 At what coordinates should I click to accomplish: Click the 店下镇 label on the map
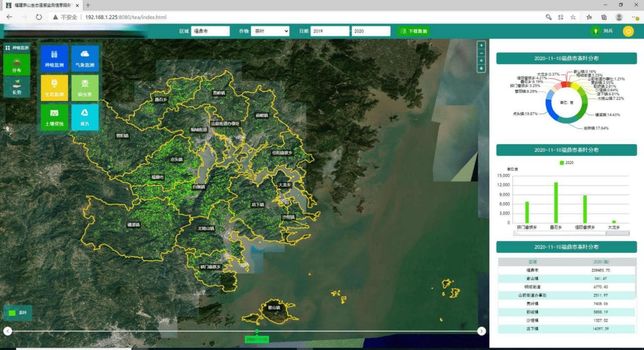258,205
